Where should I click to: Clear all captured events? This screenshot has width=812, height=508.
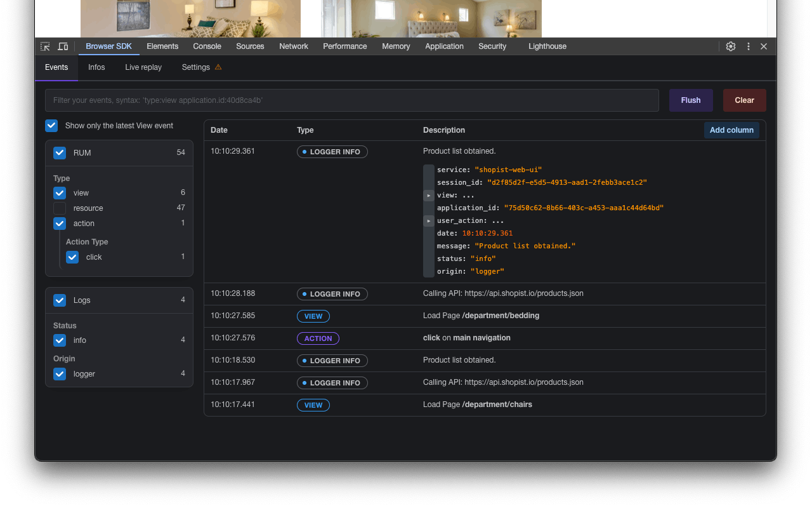[744, 100]
